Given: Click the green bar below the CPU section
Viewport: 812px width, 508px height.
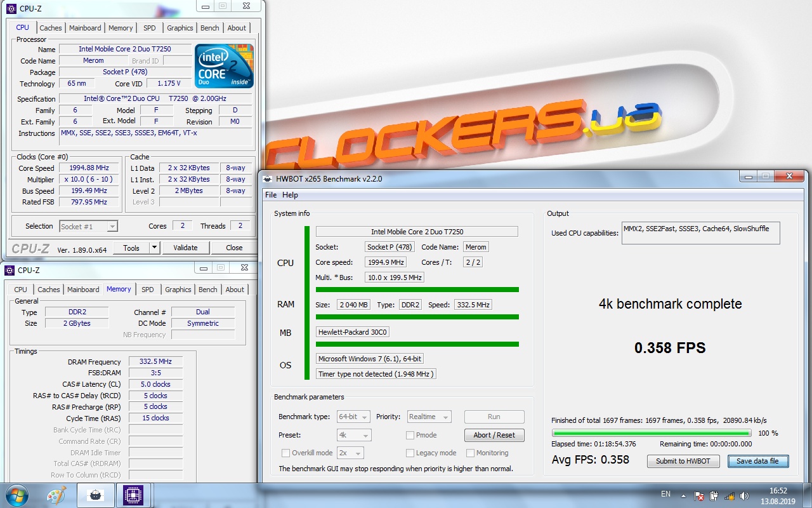Looking at the screenshot, I should pos(417,290).
